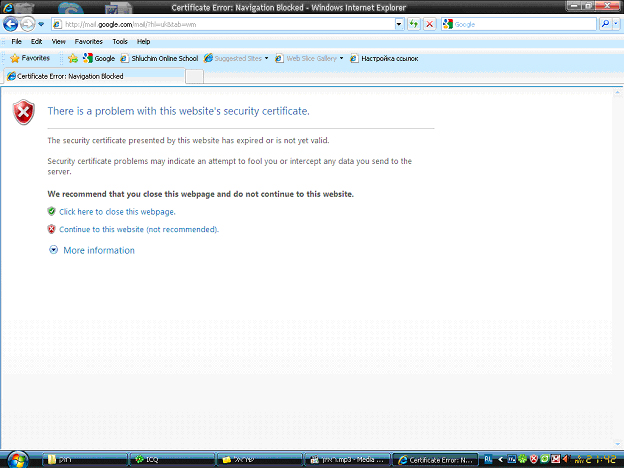Start search with magnifying glass button
Viewport: 624px width, 468px height.
click(605, 25)
